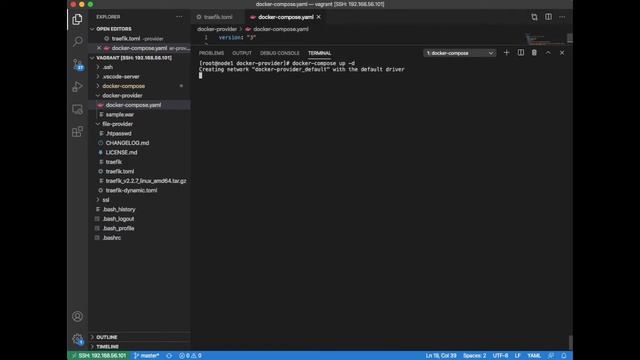
Task: Open editor more actions ellipsis
Action: pyautogui.click(x=562, y=17)
